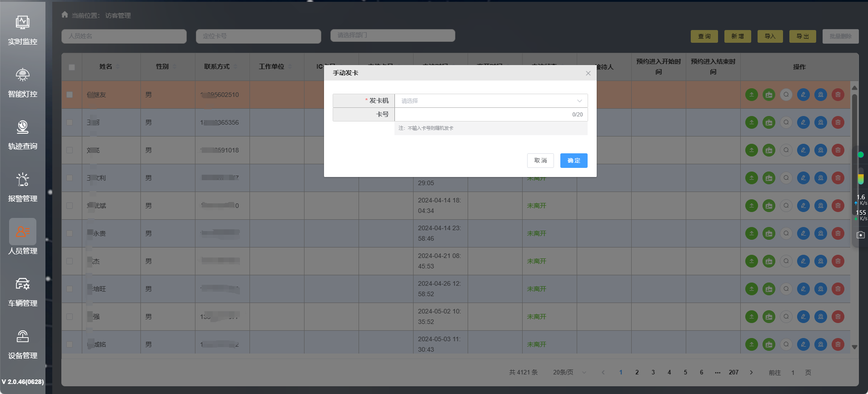Screen dimensions: 868x394
Task: Click the ID card issue icon in 永贵's row
Action: (x=768, y=233)
